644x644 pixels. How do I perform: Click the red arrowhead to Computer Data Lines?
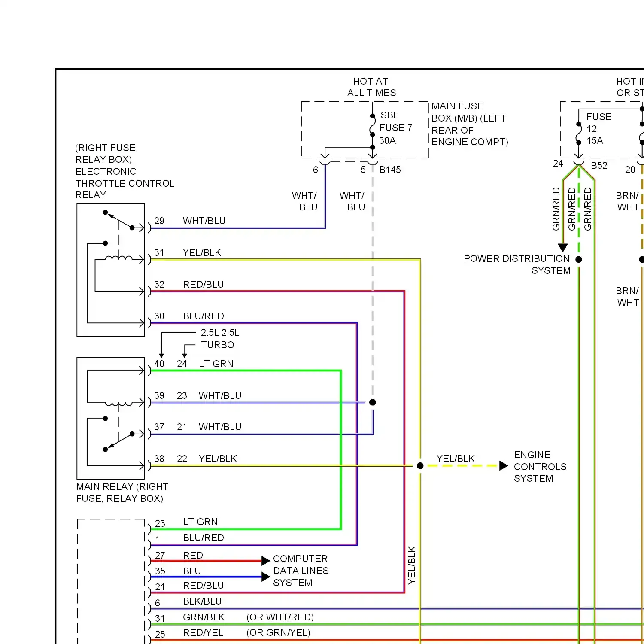[x=266, y=561]
